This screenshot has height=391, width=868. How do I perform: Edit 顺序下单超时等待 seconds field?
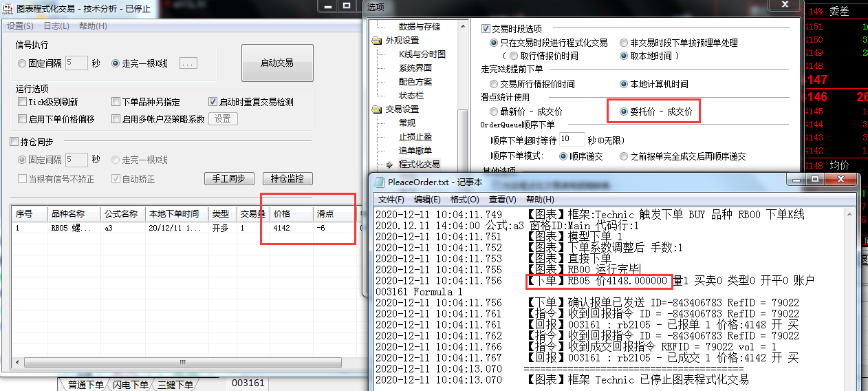pos(572,139)
